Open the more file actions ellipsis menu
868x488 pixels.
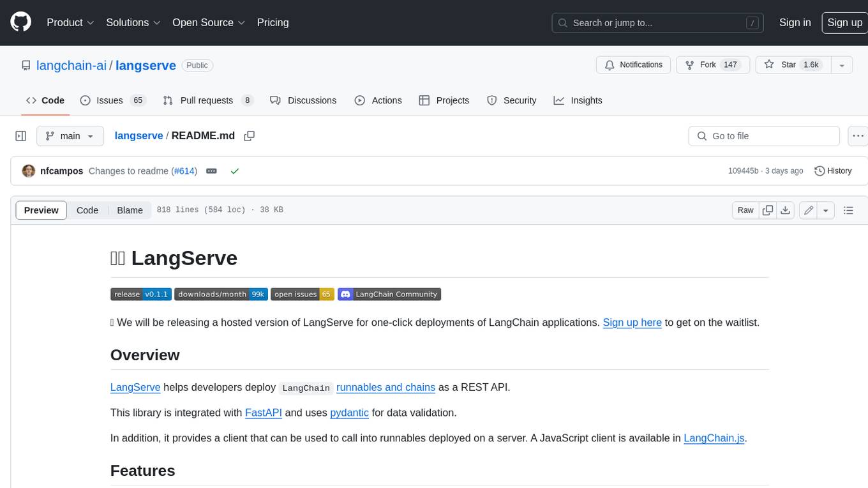(x=858, y=136)
